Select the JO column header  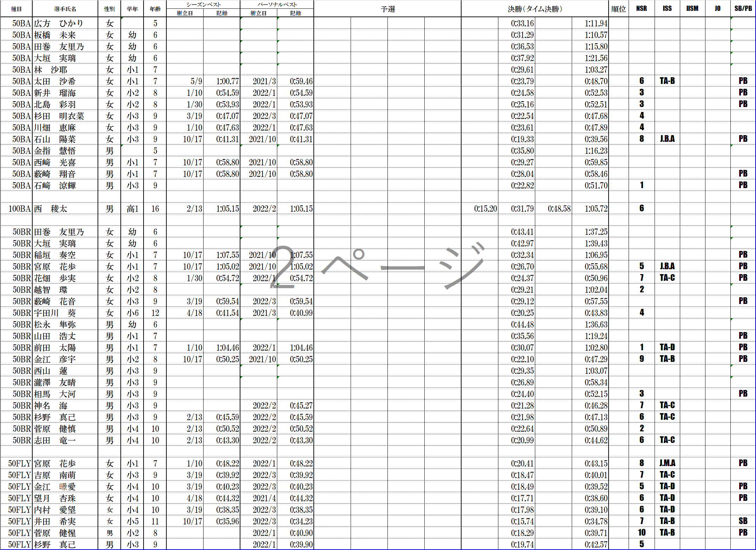718,9
